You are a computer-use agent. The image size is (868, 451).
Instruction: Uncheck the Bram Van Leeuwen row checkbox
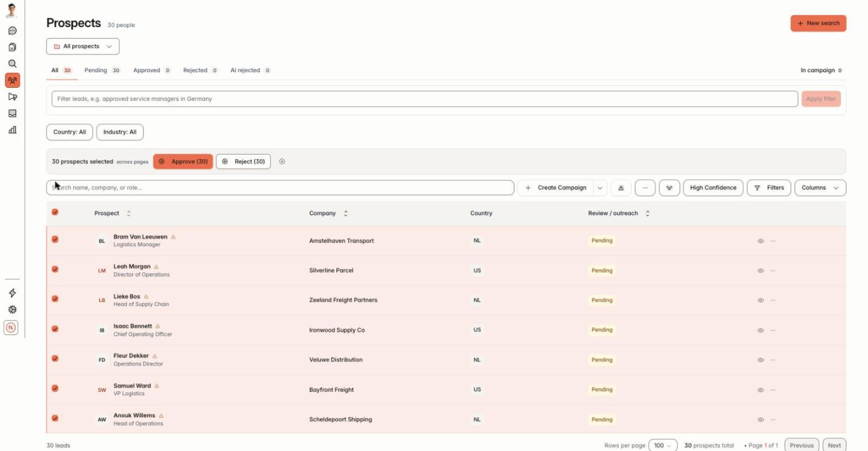coord(55,239)
